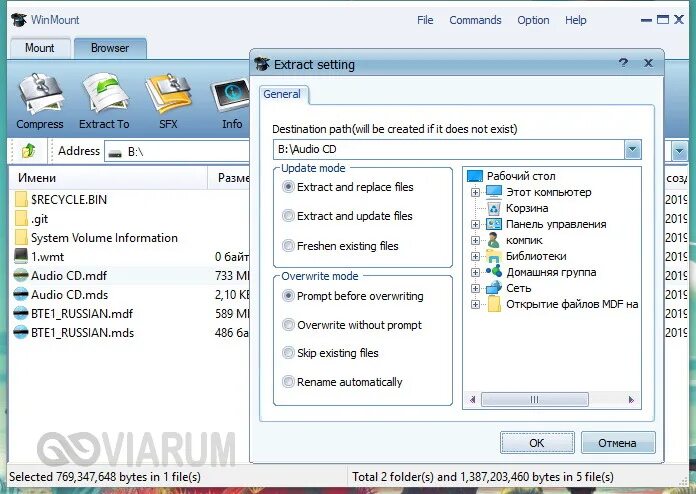Screen dimensions: 696x494
Task: Click the Info toolbar icon
Action: pyautogui.click(x=232, y=95)
